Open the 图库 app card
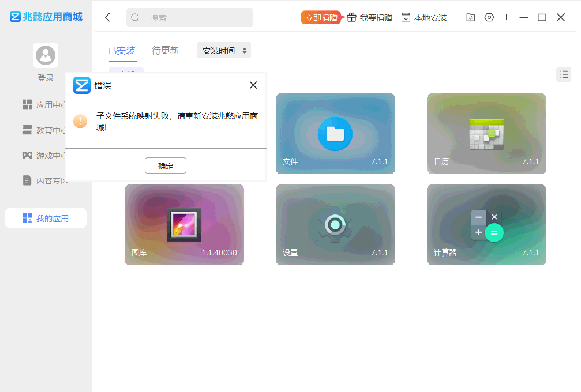581x392 pixels. 184,225
